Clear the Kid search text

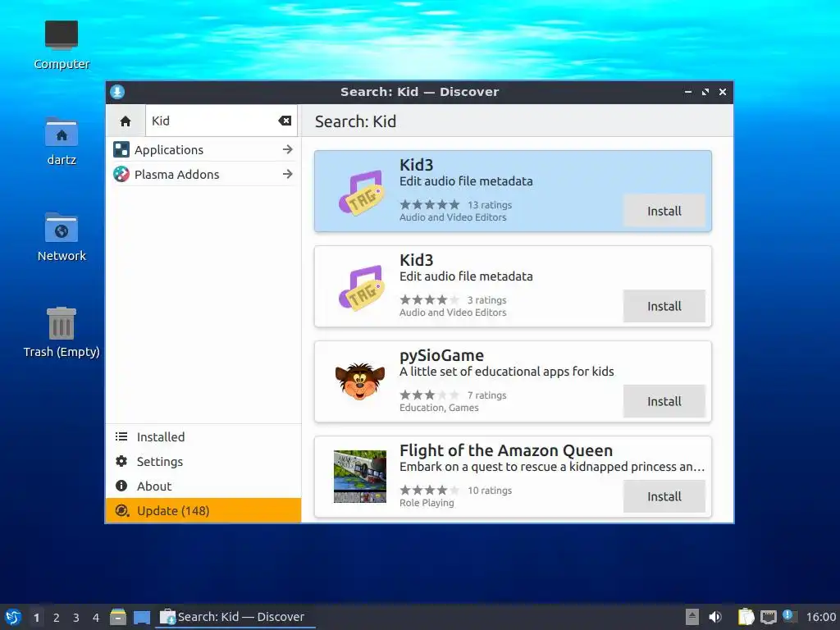point(285,121)
